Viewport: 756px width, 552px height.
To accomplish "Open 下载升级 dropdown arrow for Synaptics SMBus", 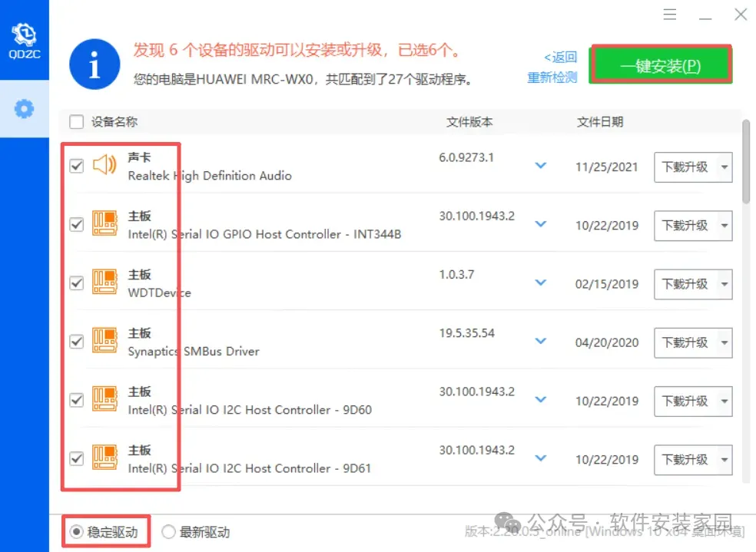I will (x=724, y=342).
